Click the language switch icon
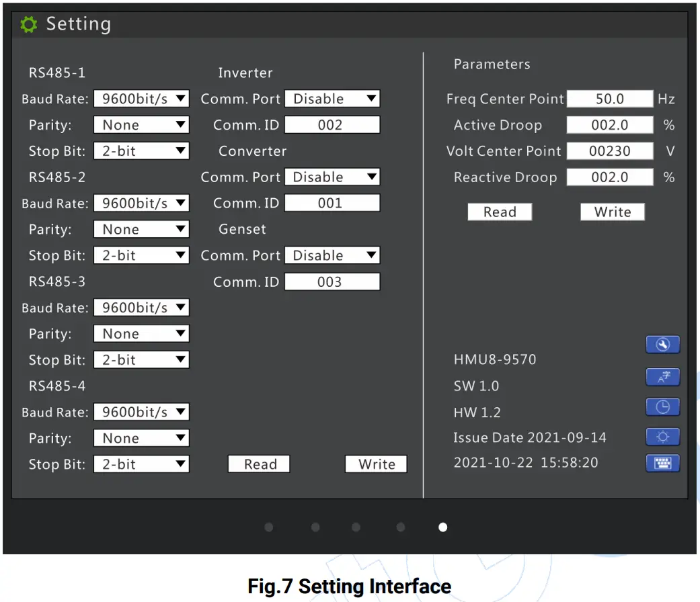 tap(662, 377)
